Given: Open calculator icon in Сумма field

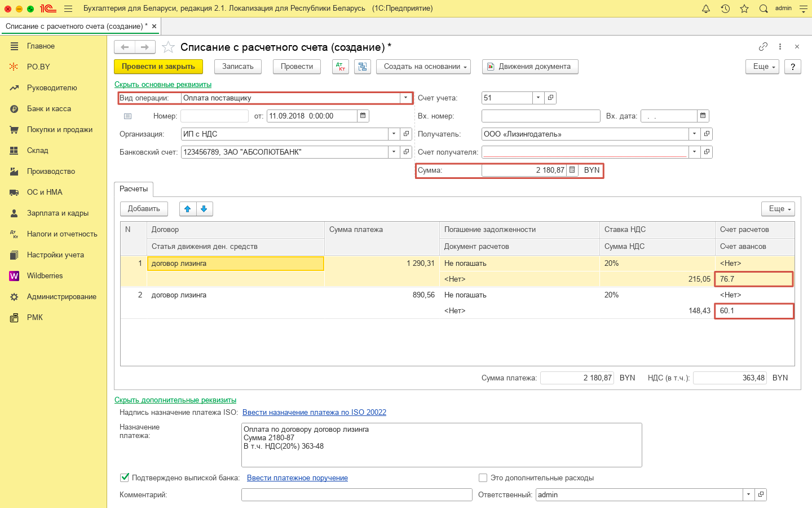Looking at the screenshot, I should click(572, 170).
